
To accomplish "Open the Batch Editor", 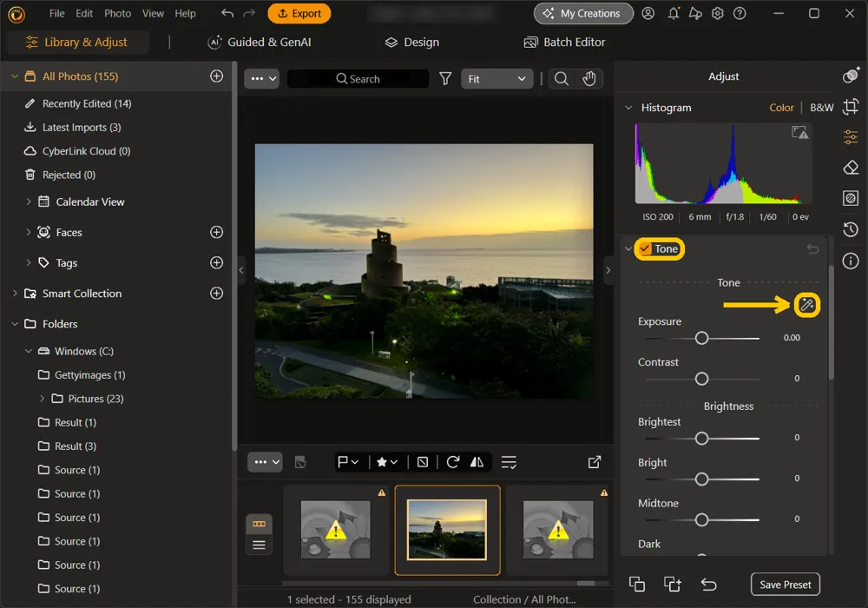I will 565,42.
